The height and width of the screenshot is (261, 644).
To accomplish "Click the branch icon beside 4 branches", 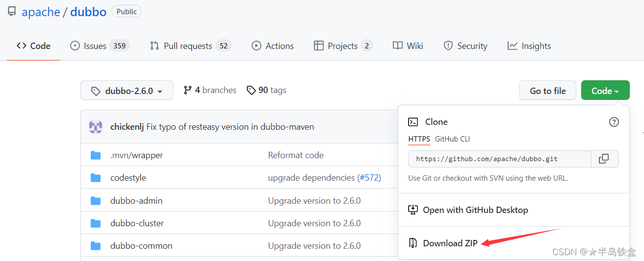I will click(187, 90).
